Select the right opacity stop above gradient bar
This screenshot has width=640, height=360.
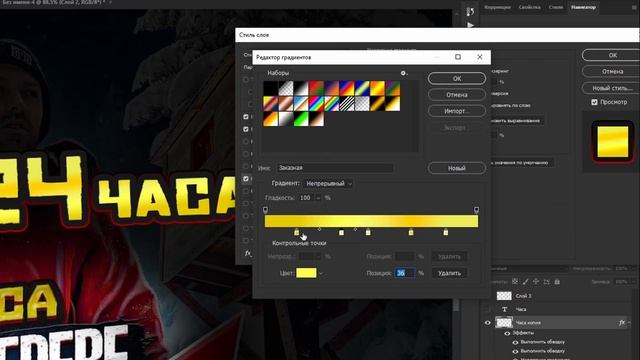476,210
